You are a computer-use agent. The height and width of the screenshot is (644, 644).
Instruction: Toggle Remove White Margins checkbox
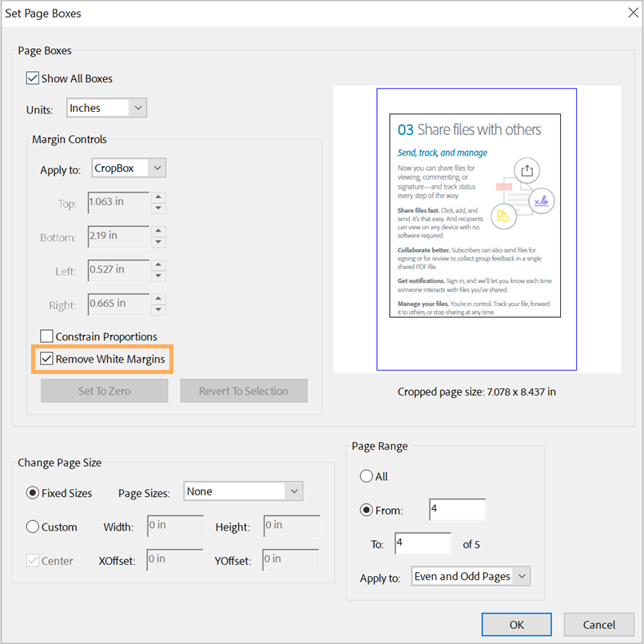tap(46, 359)
